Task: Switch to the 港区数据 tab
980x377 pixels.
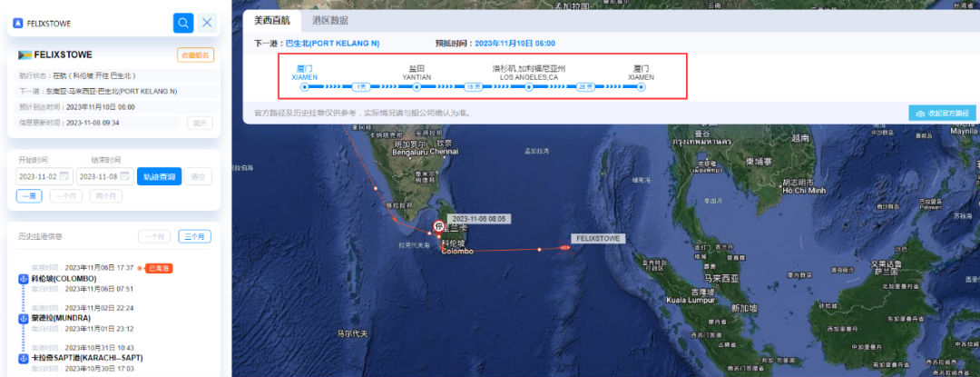Action: pyautogui.click(x=330, y=21)
